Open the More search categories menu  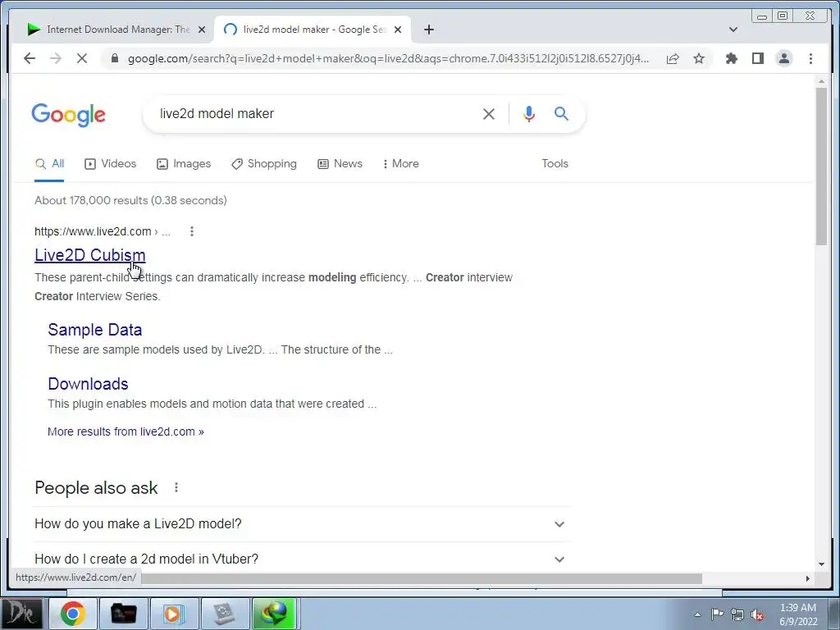point(400,164)
